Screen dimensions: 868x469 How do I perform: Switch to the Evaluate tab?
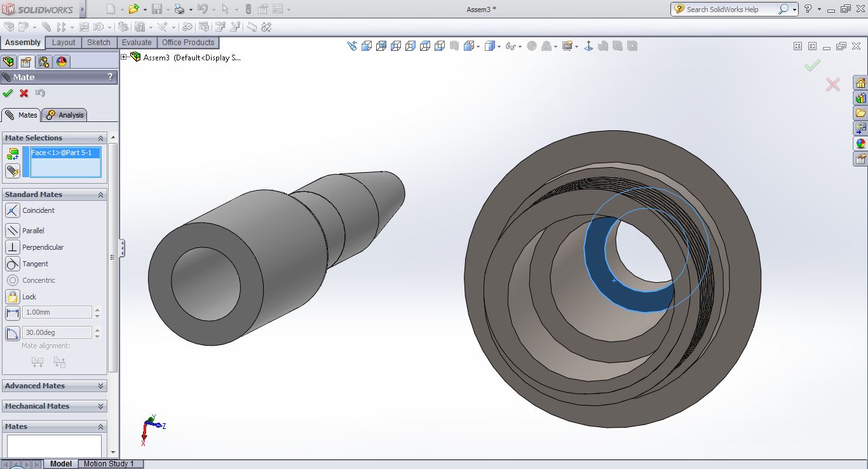click(137, 43)
